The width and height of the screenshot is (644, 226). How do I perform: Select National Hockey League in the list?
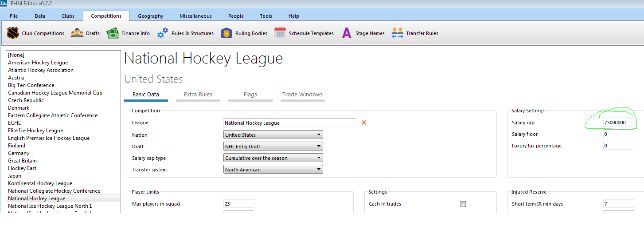(63, 198)
